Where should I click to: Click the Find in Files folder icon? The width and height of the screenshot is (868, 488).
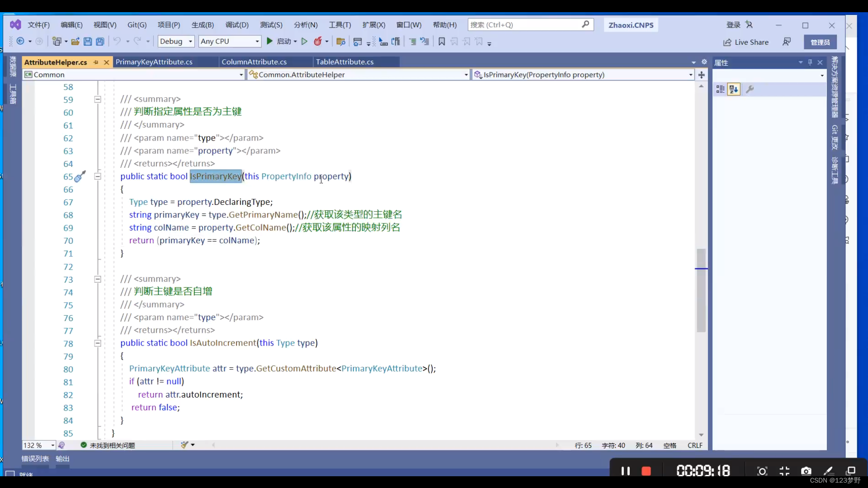[341, 42]
